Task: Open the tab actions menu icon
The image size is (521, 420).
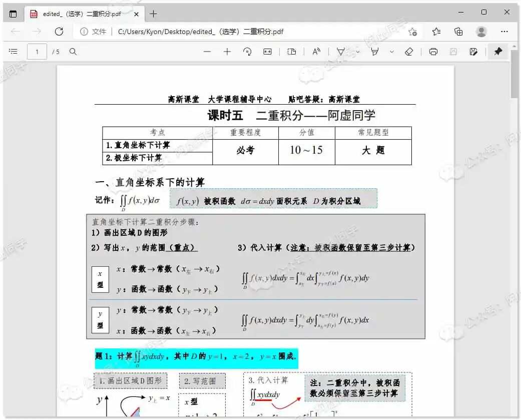Action: tap(13, 14)
